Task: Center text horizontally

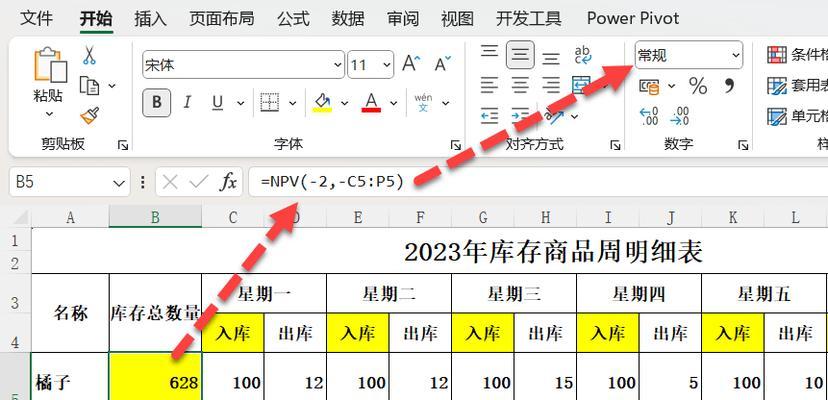Action: coord(521,85)
